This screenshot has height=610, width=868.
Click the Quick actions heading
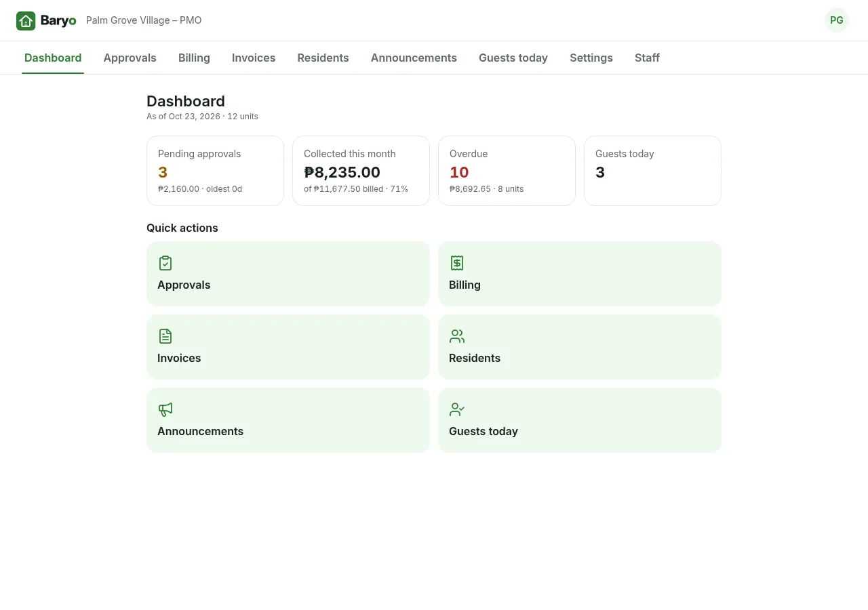(182, 228)
